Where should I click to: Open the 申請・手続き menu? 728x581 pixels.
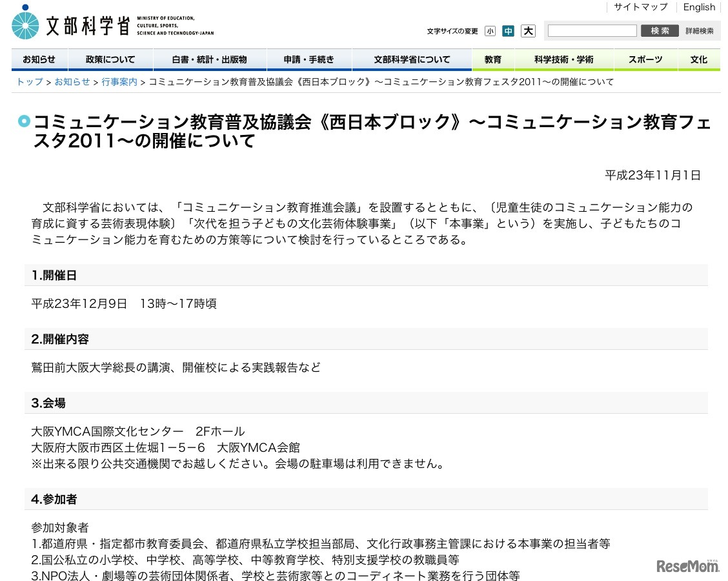[309, 59]
